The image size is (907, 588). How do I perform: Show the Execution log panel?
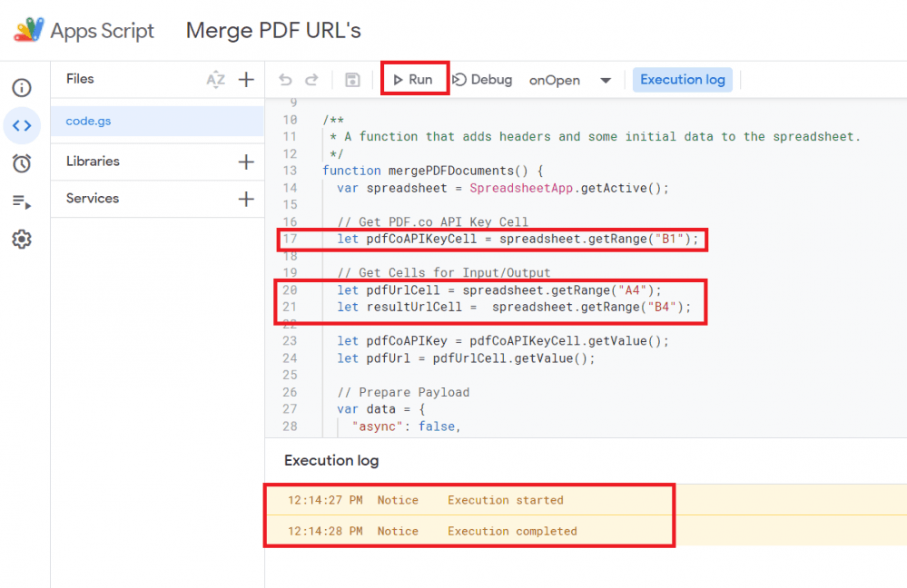(x=682, y=80)
